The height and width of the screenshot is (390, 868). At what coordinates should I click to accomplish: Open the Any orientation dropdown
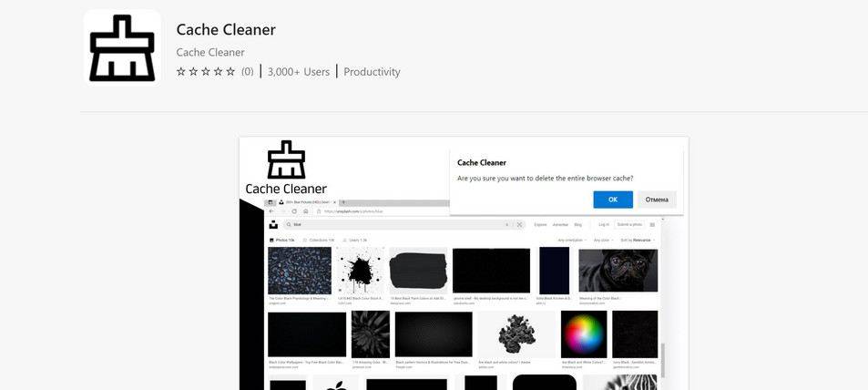point(572,241)
